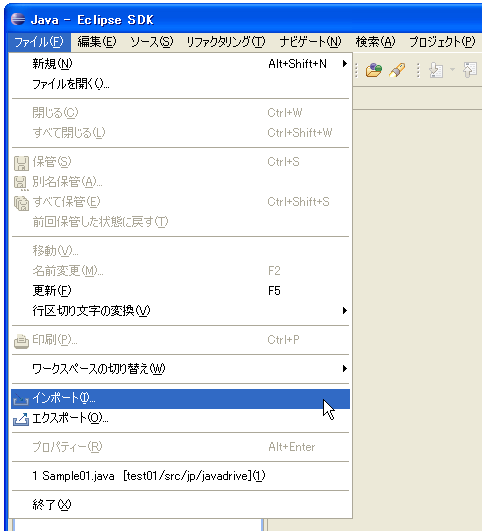This screenshot has width=482, height=531.
Task: Click the 名前変更(M)... entry
Action: 180,271
